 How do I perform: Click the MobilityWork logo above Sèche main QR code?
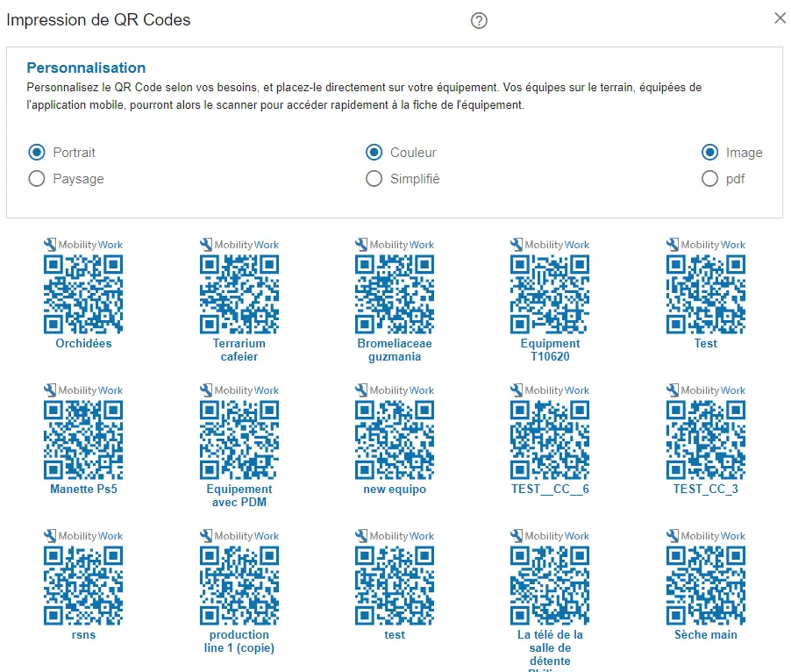[x=706, y=536]
